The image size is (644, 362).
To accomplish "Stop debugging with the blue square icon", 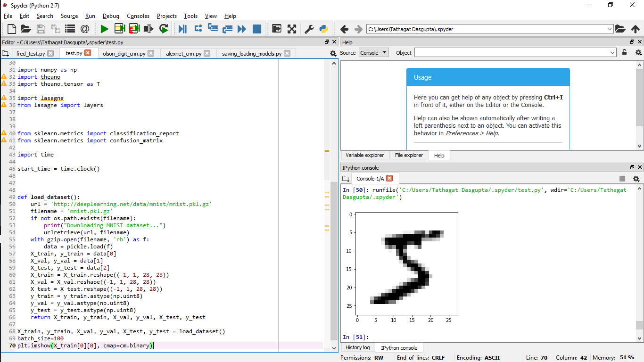I will (257, 29).
